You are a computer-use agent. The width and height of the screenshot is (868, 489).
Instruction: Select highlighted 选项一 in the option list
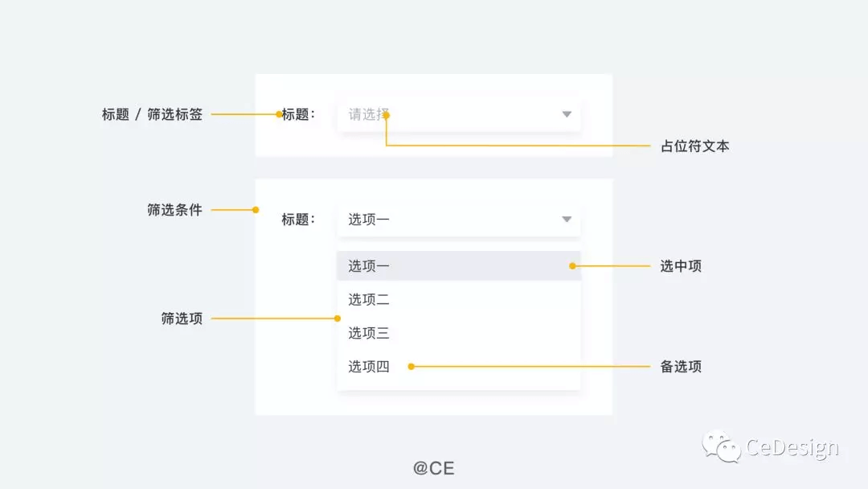point(458,266)
